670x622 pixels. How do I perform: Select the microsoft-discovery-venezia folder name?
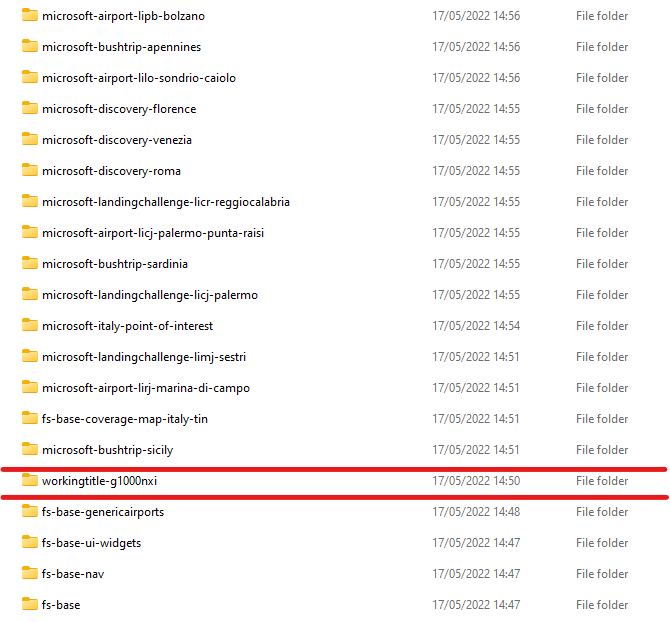point(117,140)
